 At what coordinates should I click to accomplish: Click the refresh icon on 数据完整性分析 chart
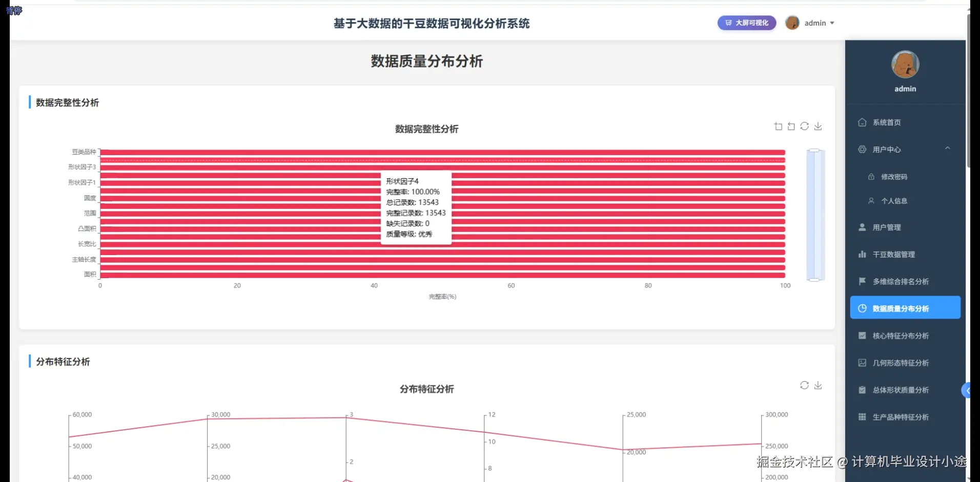tap(805, 126)
